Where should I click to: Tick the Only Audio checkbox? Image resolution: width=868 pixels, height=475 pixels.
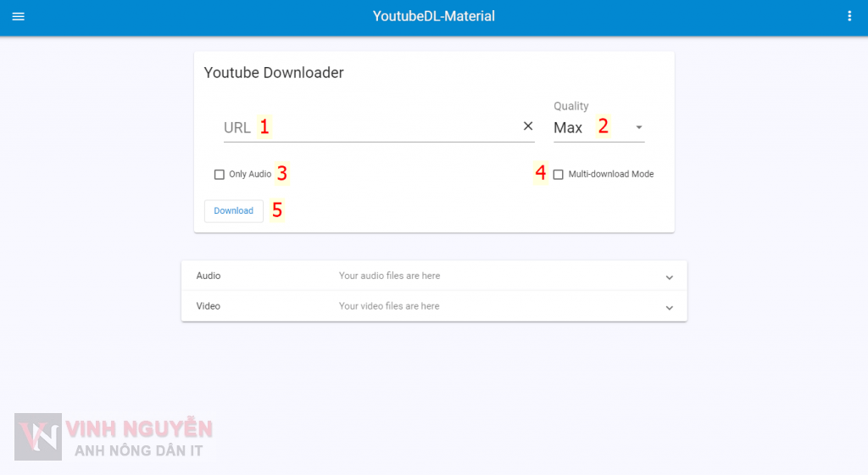[x=220, y=175]
